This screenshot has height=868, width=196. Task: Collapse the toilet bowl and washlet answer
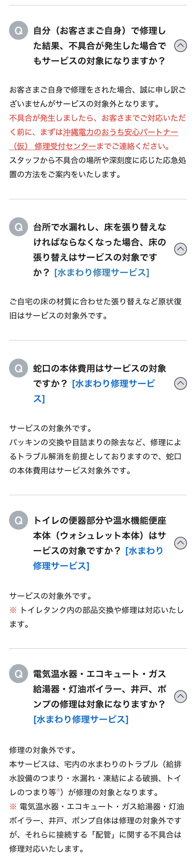tap(180, 543)
